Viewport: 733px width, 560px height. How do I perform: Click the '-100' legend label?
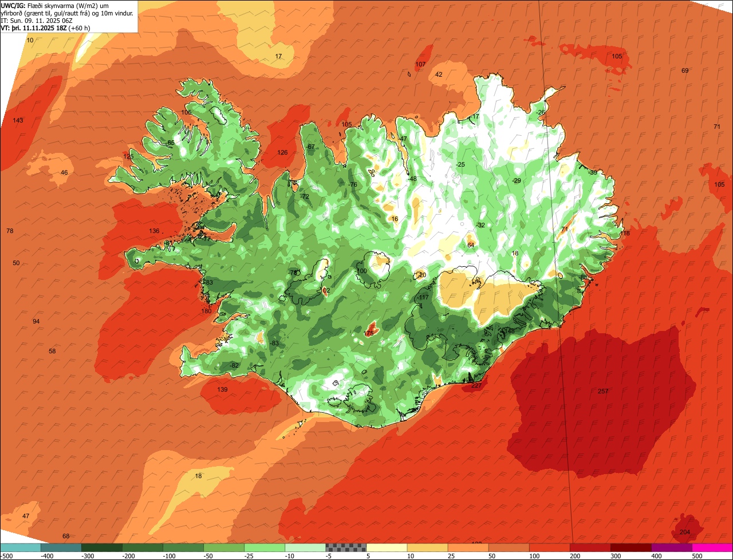coord(170,556)
